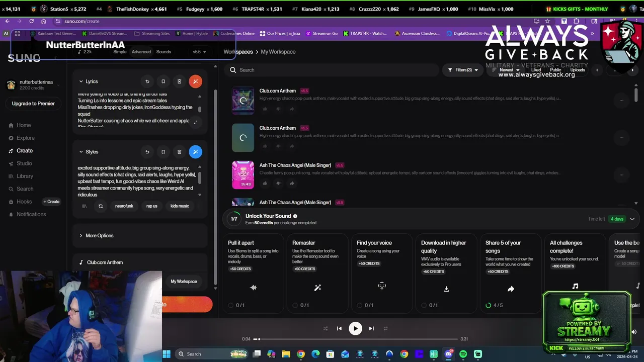Open more options for Ash The Chaos Angel 3:43
Image resolution: width=644 pixels, height=362 pixels.
[x=621, y=175]
